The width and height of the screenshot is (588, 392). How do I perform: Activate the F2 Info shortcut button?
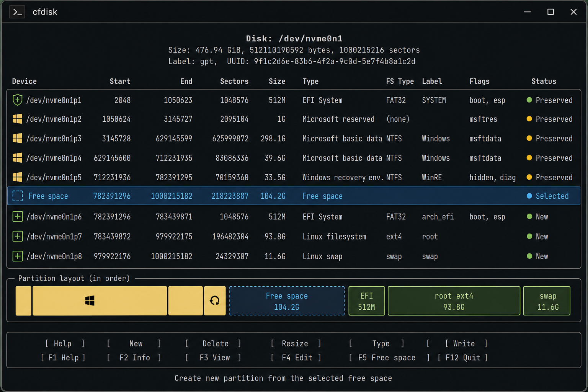pyautogui.click(x=134, y=358)
